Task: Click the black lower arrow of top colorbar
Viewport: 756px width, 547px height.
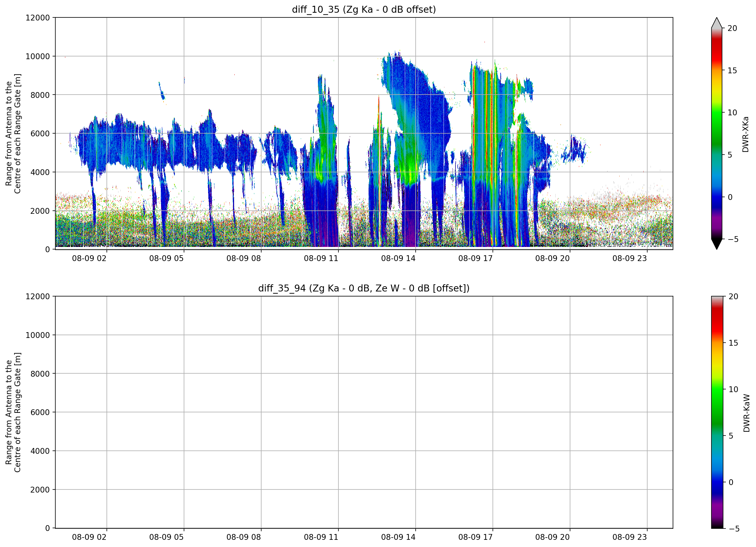Action: click(x=717, y=244)
